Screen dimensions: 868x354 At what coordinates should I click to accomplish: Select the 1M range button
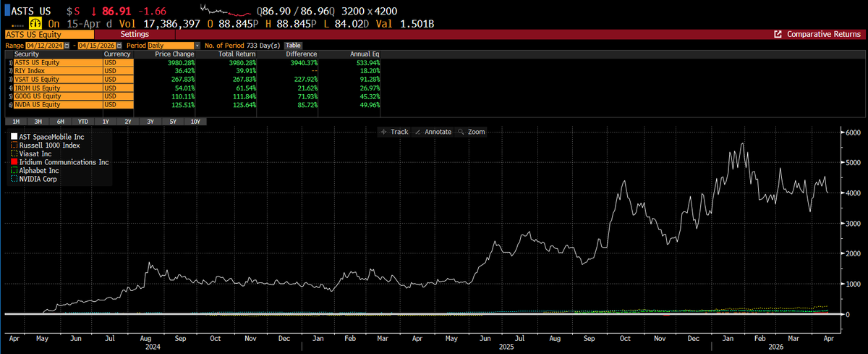pos(15,121)
